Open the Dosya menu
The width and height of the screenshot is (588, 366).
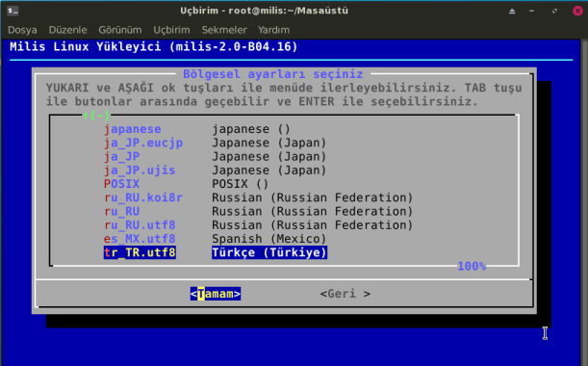[22, 30]
